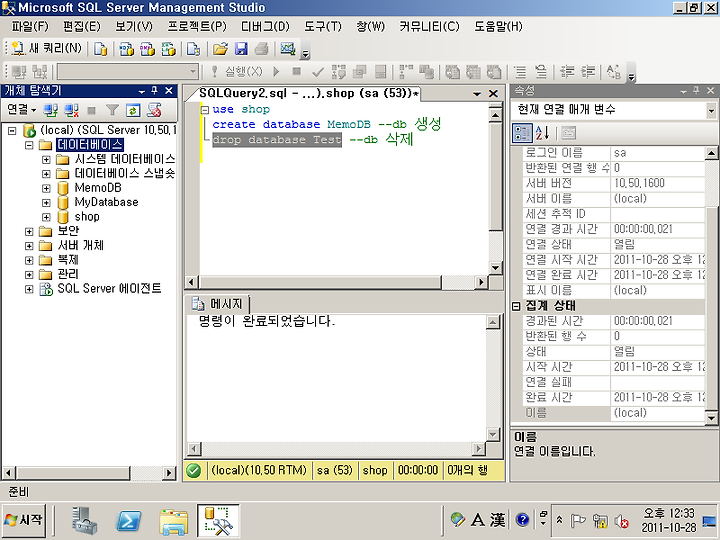Click the Execute (실행) button

coord(236,72)
